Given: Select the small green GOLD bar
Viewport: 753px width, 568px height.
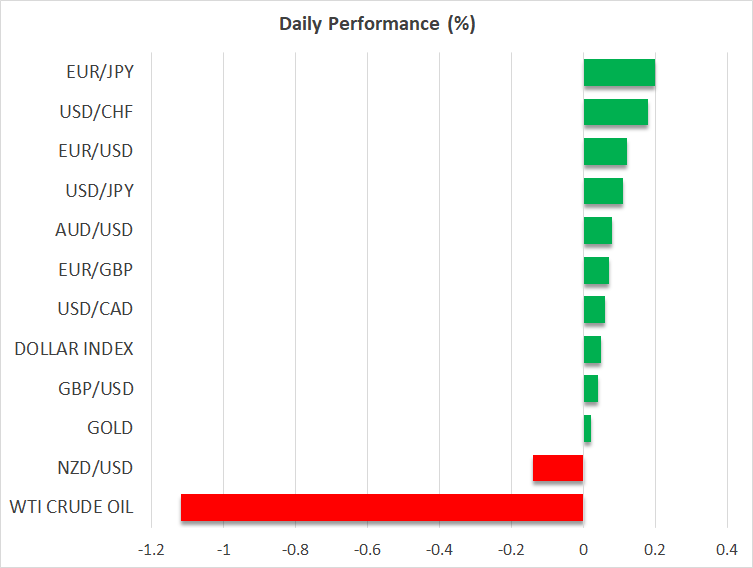Looking at the screenshot, I should pyautogui.click(x=587, y=428).
